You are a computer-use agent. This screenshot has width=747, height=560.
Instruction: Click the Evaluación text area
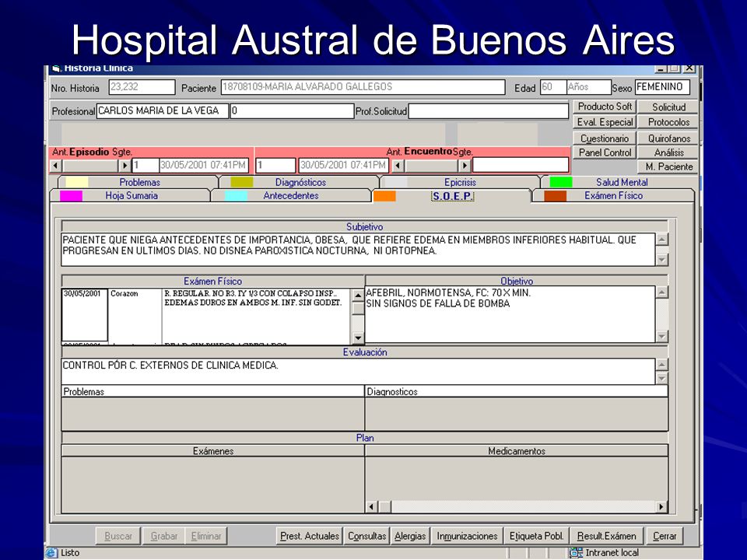click(358, 372)
